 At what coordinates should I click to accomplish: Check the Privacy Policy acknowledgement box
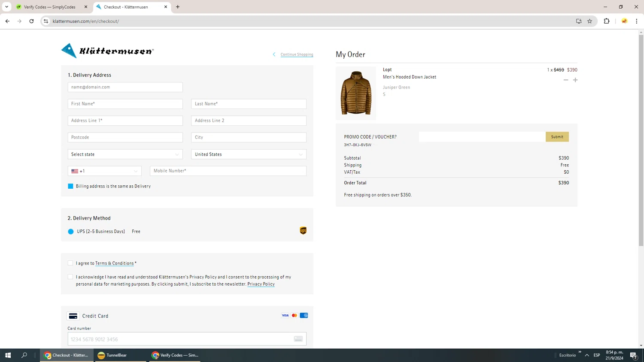click(70, 277)
